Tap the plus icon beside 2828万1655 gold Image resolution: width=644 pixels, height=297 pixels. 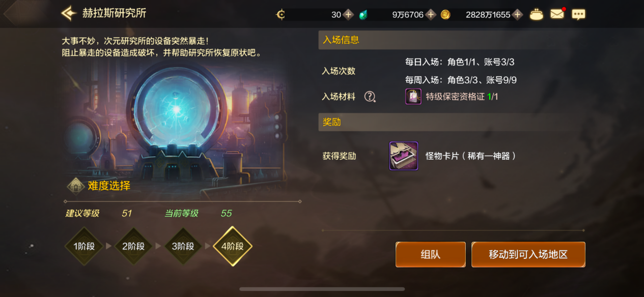pos(517,15)
